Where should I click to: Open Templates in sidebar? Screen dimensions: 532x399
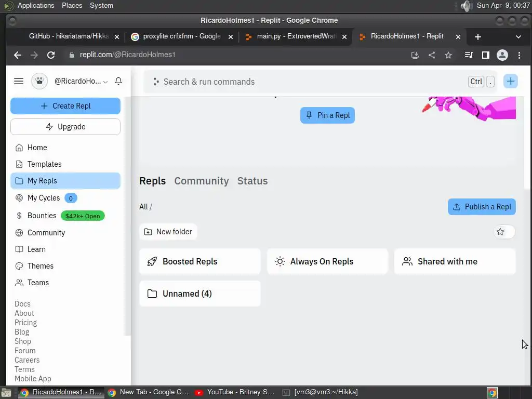(65, 164)
